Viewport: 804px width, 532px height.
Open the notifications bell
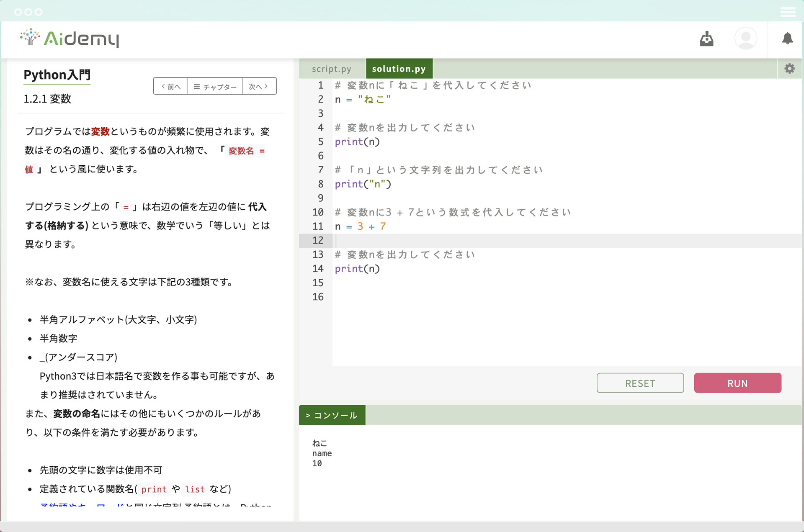(x=787, y=39)
